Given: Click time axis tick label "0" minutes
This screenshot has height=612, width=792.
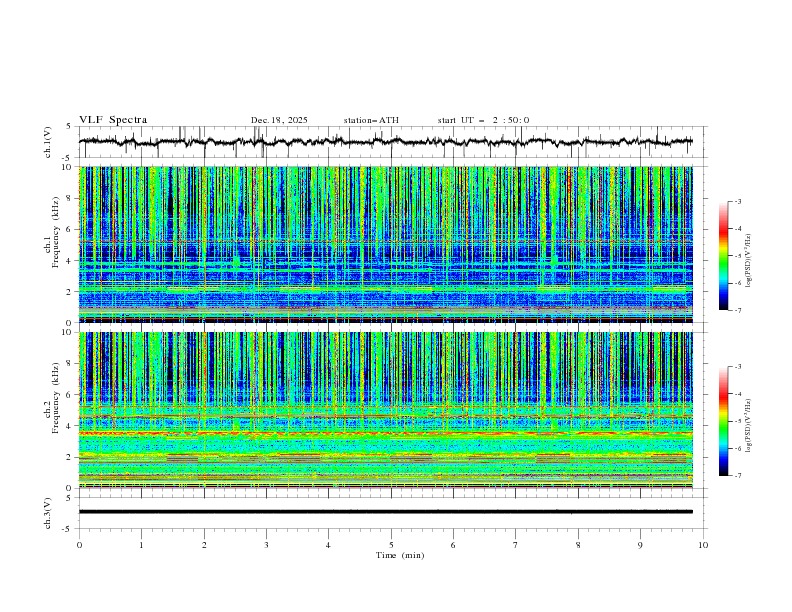Looking at the screenshot, I should [79, 545].
